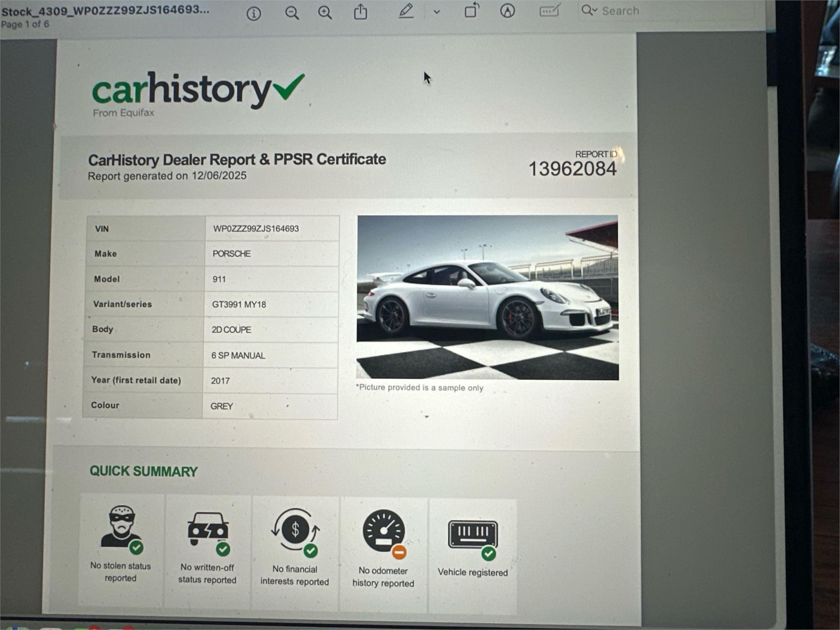This screenshot has height=630, width=840.
Task: Select the Make value PORSCHE
Action: tap(231, 254)
